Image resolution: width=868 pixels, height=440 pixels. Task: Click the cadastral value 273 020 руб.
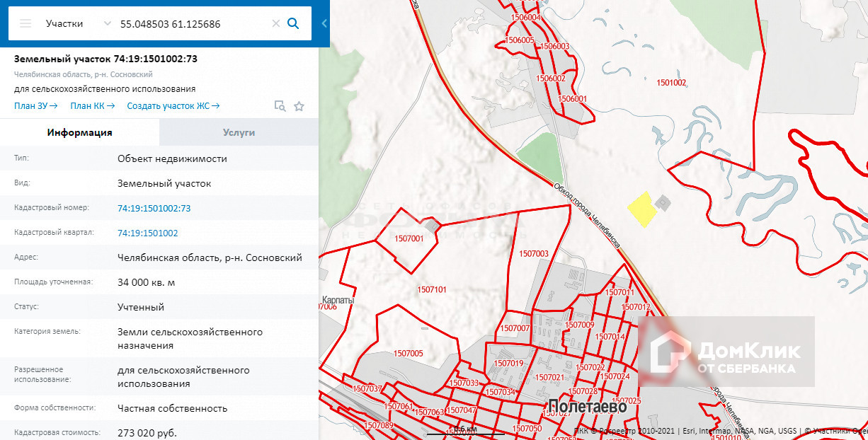(x=147, y=432)
